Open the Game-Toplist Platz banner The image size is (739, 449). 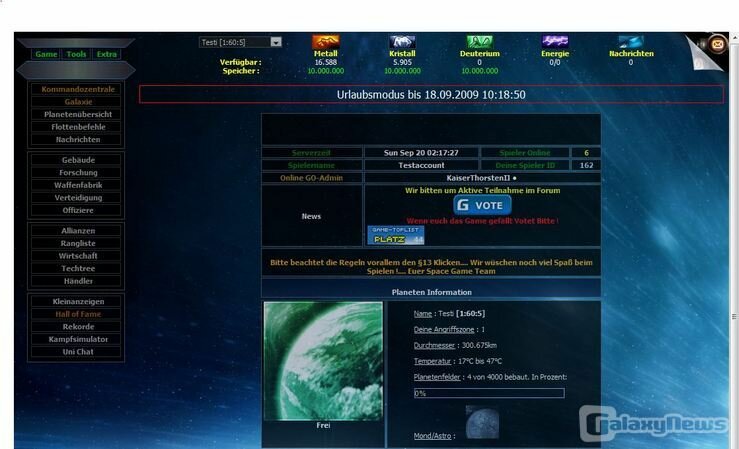pyautogui.click(x=396, y=235)
